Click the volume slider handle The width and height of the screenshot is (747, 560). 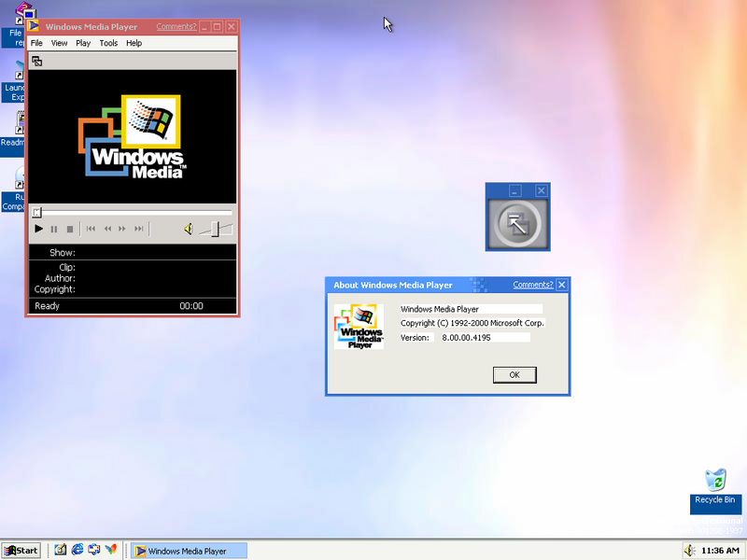coord(216,229)
